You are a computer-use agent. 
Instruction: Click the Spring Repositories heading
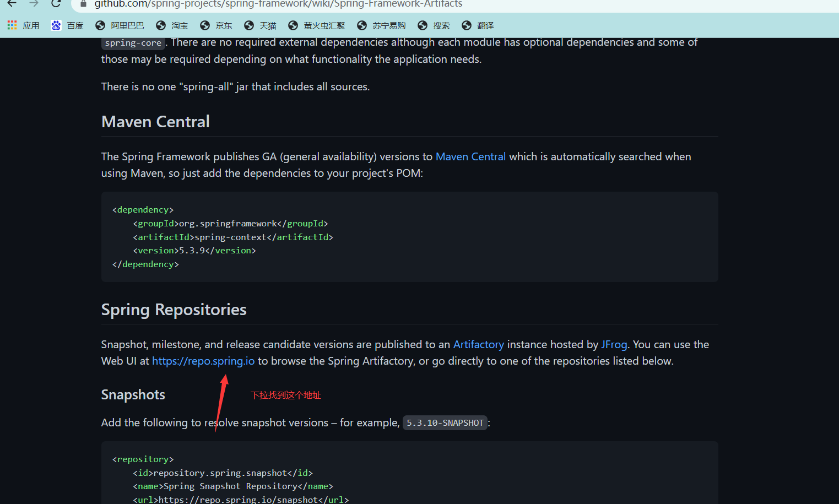tap(174, 310)
